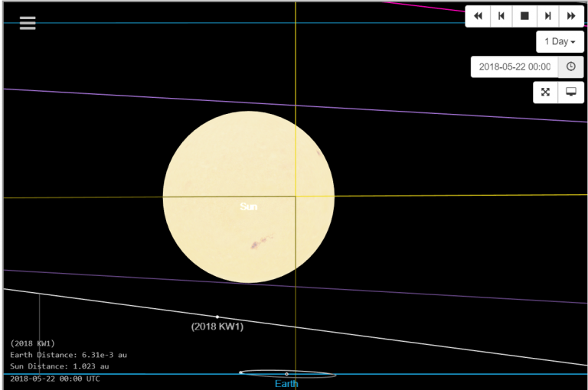Toggle fullscreen with the expand-arrows icon
This screenshot has width=588, height=390.
pyautogui.click(x=545, y=93)
